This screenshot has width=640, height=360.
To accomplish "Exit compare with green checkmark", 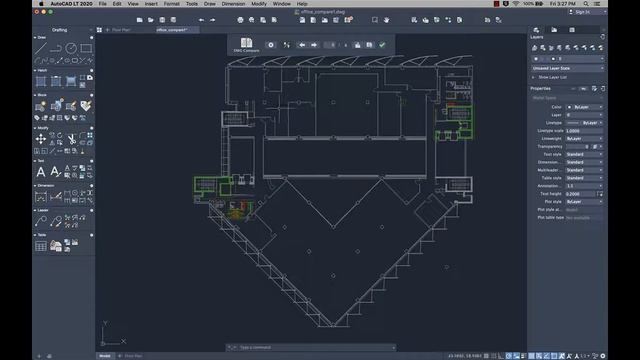I will pos(382,45).
